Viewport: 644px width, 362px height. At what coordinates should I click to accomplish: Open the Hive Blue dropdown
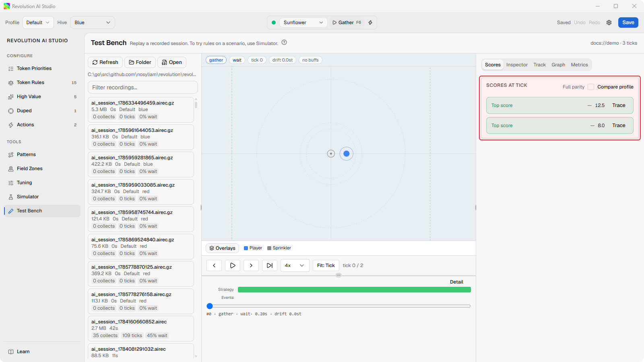[93, 23]
